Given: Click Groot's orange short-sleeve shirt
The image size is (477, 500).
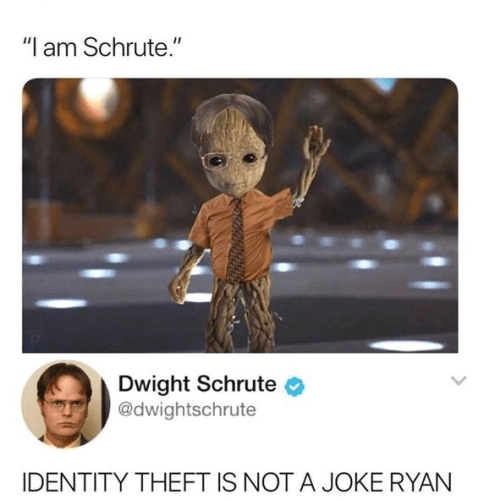Looking at the screenshot, I should click(239, 235).
